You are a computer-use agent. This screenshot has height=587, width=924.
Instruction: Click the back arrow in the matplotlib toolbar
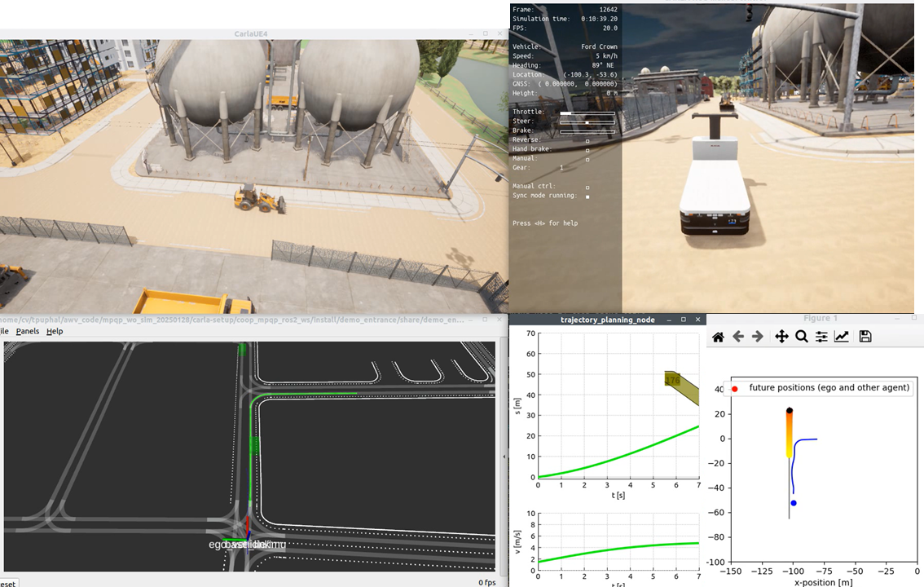click(738, 336)
